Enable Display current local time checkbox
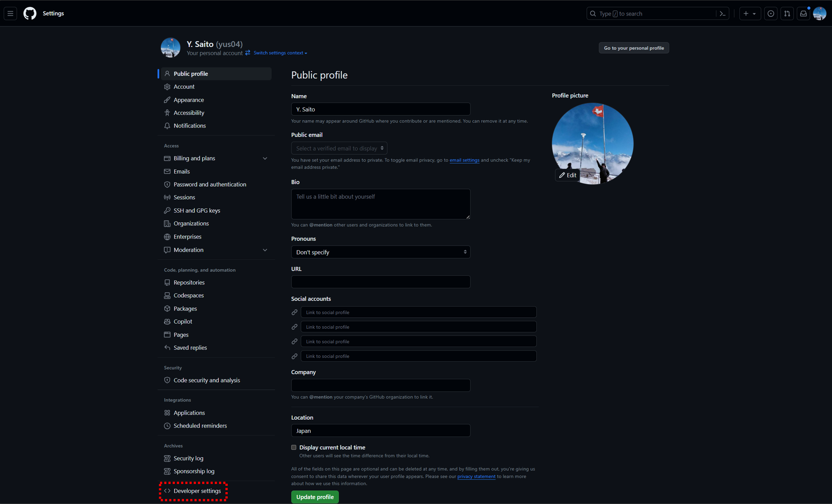Image resolution: width=832 pixels, height=504 pixels. tap(294, 448)
